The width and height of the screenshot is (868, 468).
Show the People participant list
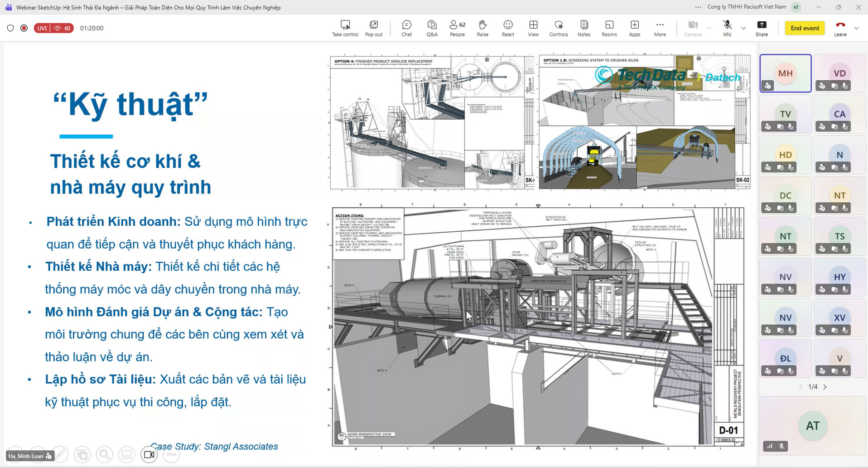click(x=457, y=28)
